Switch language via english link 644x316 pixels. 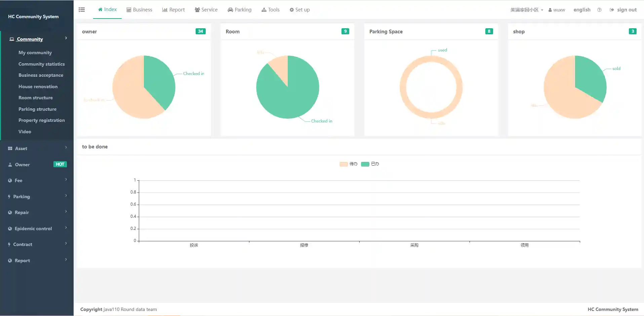[582, 10]
